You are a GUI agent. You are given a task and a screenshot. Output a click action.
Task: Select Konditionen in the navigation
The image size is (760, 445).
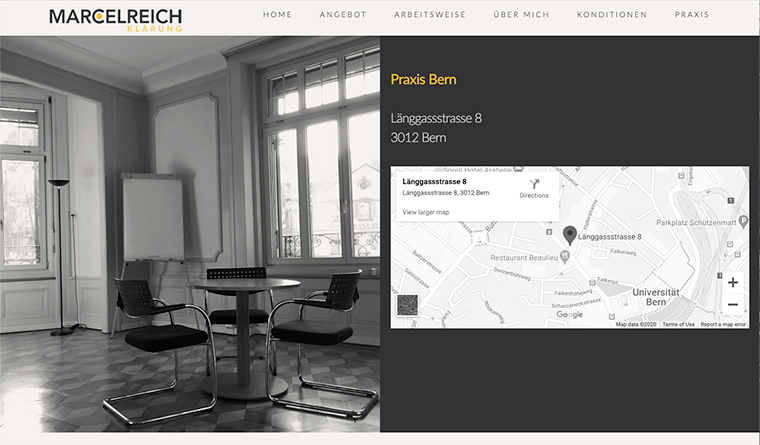tap(612, 15)
